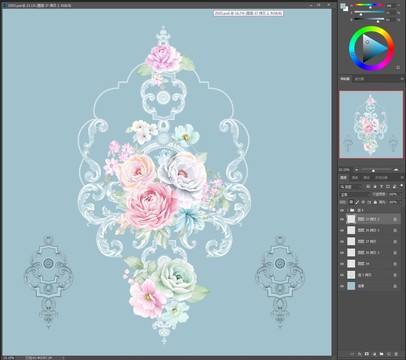Open the layer filter type dropdown
406x360 pixels.
(x=351, y=187)
